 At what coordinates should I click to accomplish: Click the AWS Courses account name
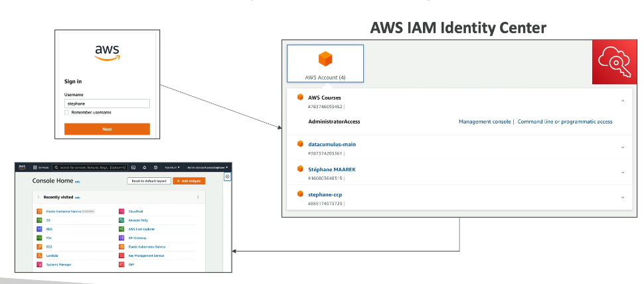[325, 98]
